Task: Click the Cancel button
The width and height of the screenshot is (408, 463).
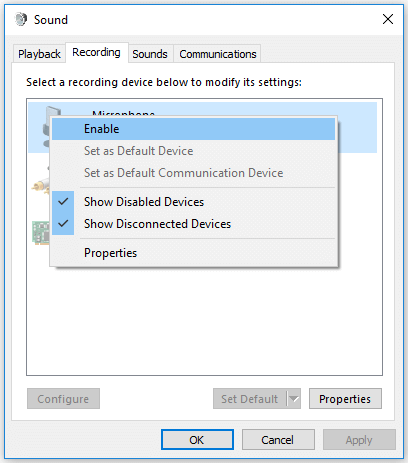Action: (278, 440)
